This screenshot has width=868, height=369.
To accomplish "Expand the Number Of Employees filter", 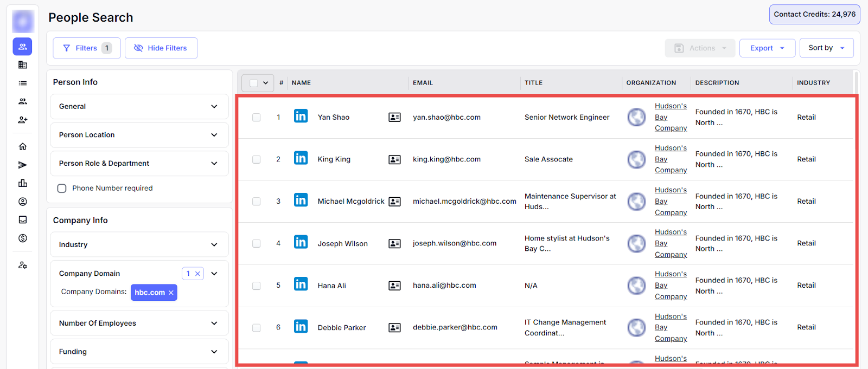I will pyautogui.click(x=139, y=323).
